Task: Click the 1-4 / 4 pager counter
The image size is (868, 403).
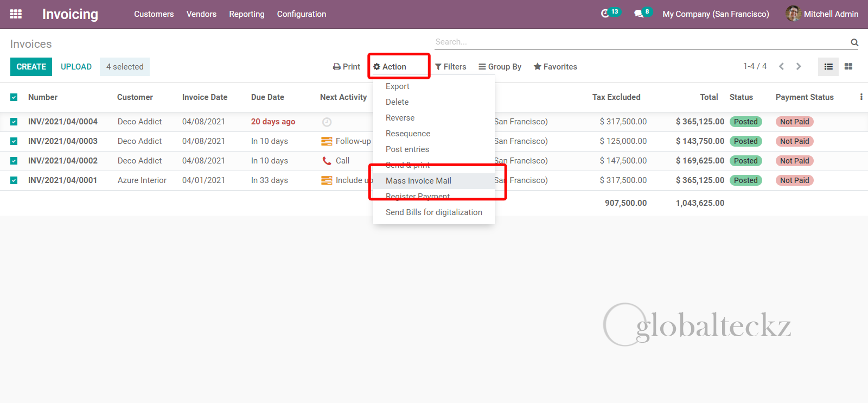Action: click(x=755, y=66)
